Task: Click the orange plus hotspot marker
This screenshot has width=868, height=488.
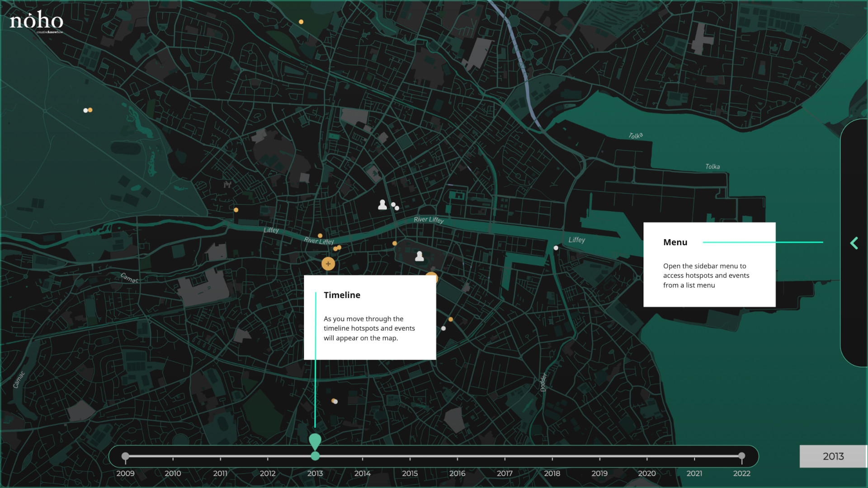Action: [x=328, y=264]
